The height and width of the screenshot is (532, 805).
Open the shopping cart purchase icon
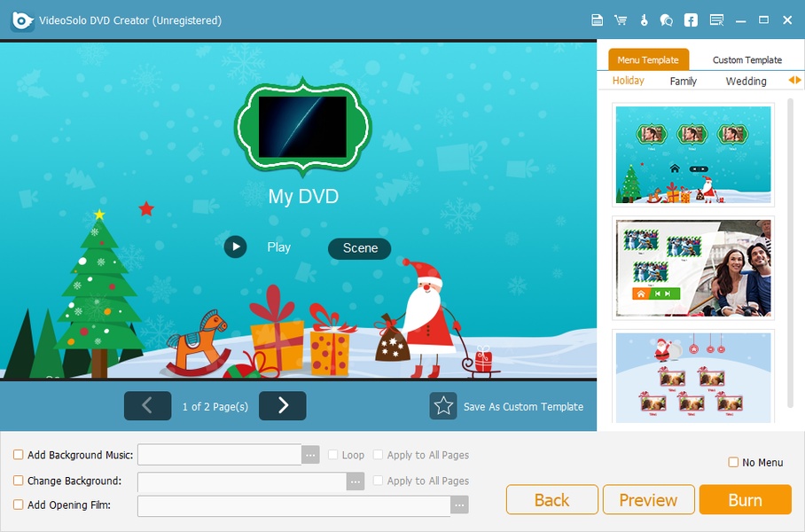pyautogui.click(x=621, y=20)
